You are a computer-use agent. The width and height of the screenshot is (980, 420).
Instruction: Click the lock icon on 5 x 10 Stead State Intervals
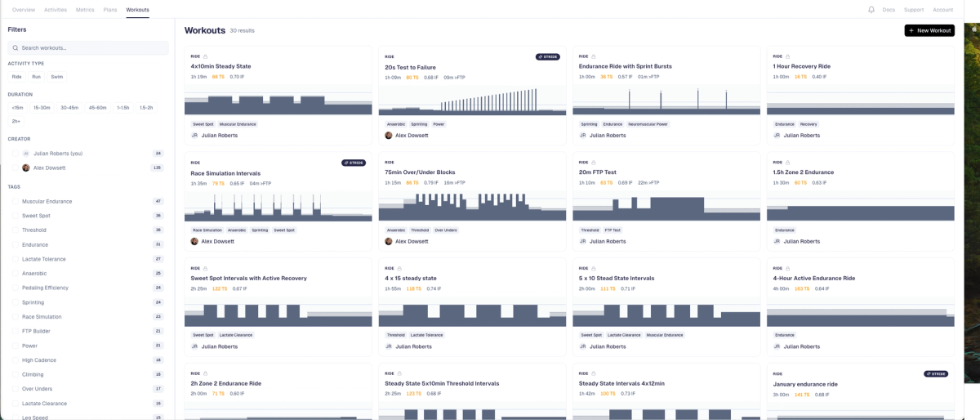(x=594, y=268)
